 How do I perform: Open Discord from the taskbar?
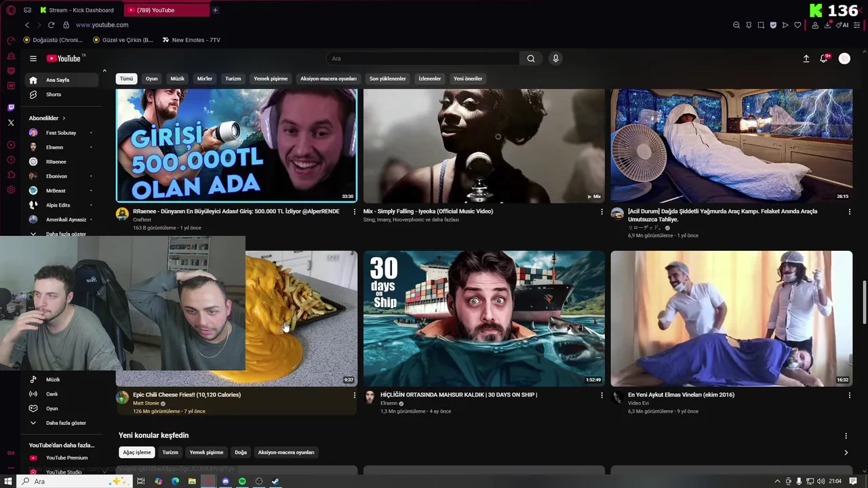(225, 481)
